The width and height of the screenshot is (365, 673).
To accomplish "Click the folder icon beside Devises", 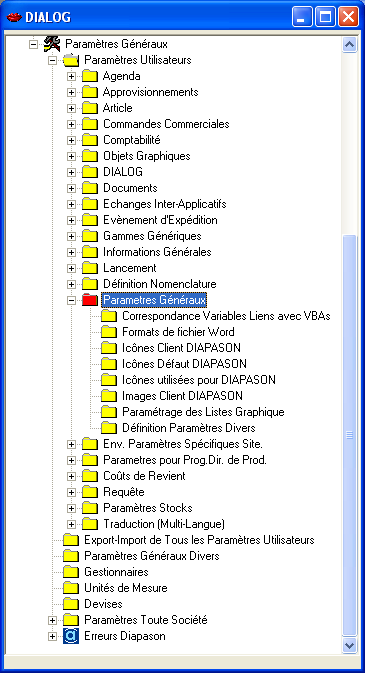I will pyautogui.click(x=71, y=604).
